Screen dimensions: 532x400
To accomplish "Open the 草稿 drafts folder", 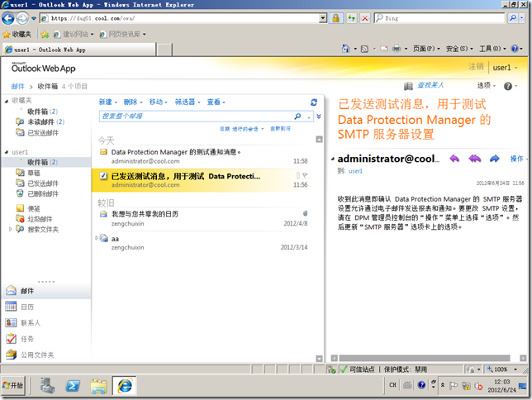I will point(34,173).
